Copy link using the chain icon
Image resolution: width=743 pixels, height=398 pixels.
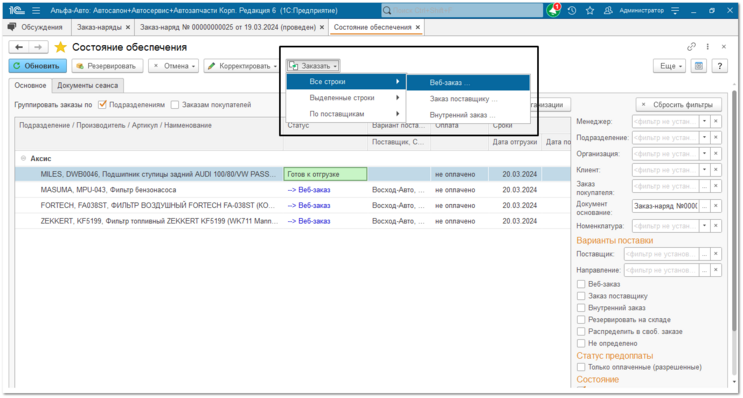pyautogui.click(x=691, y=46)
